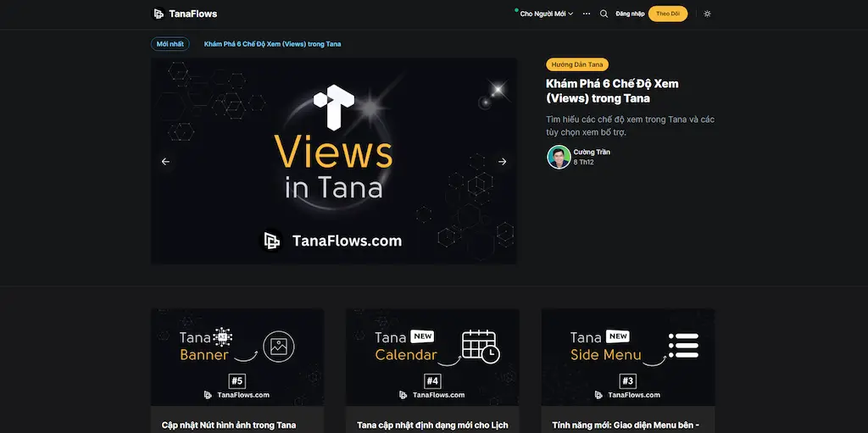Screen dimensions: 868x433
Task: Expand the Cho Người Mới dropdown
Action: click(547, 14)
